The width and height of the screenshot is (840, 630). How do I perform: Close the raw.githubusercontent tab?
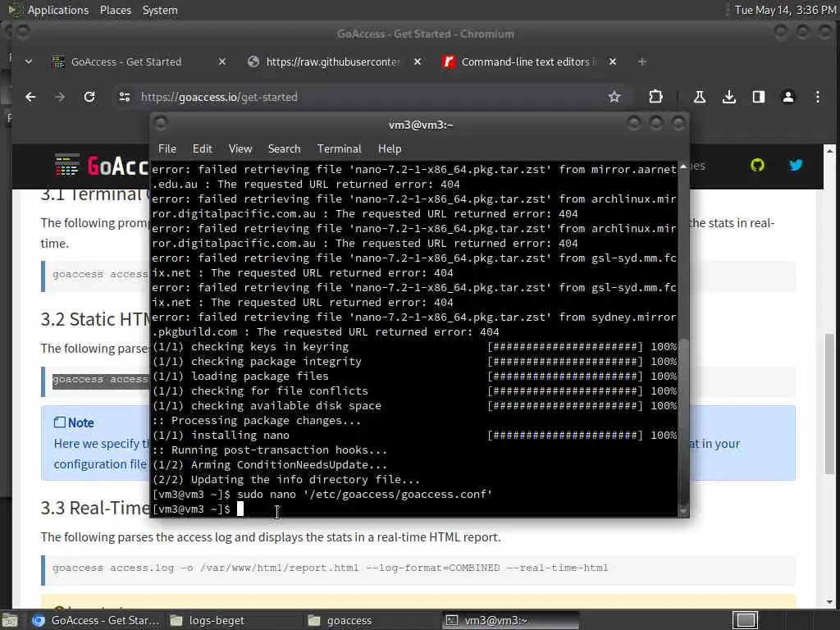(418, 62)
